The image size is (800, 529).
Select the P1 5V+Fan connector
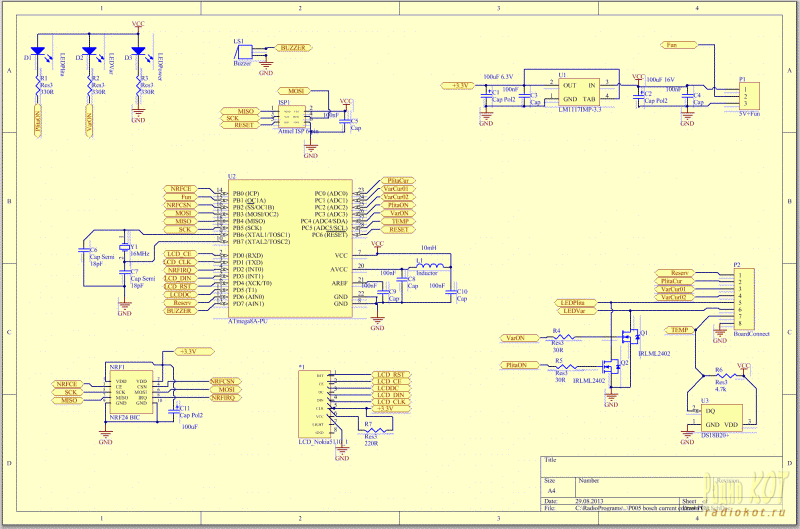pyautogui.click(x=749, y=96)
